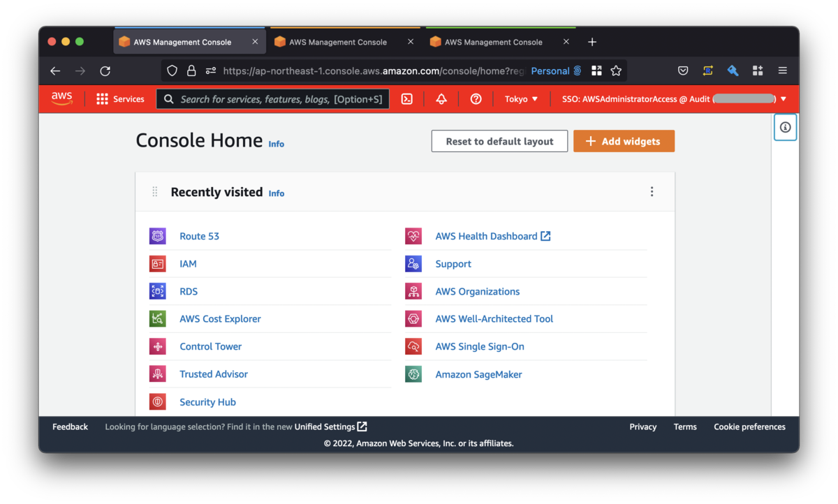Open the Amazon SageMaker link

478,374
